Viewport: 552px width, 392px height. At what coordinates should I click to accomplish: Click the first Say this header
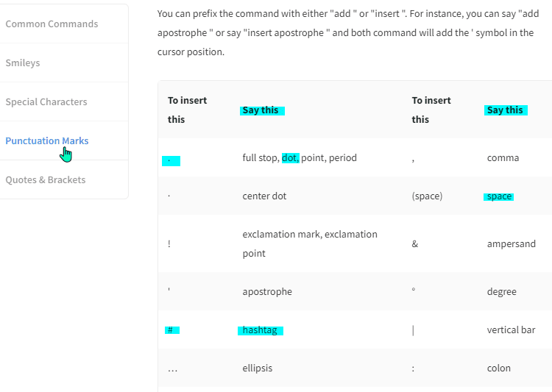262,110
